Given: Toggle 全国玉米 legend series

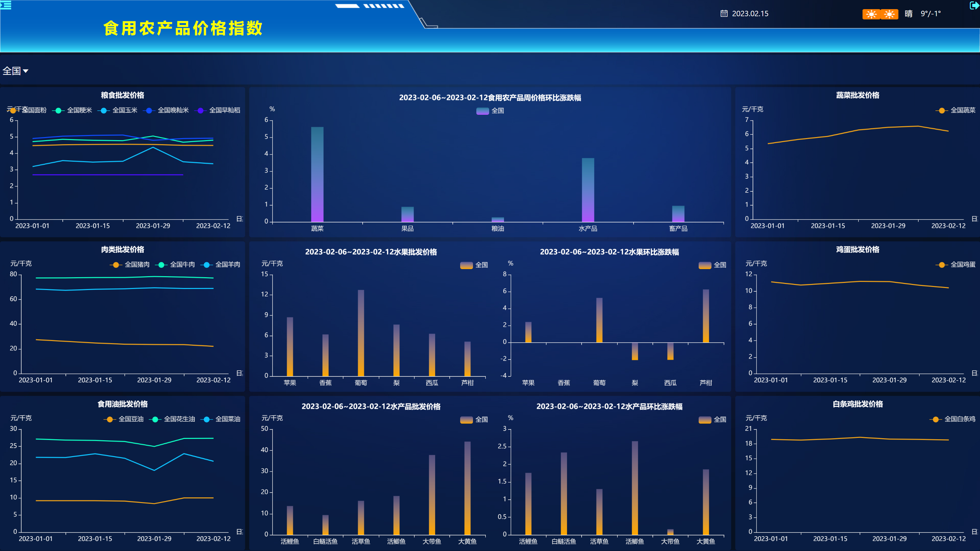Looking at the screenshot, I should click(117, 110).
